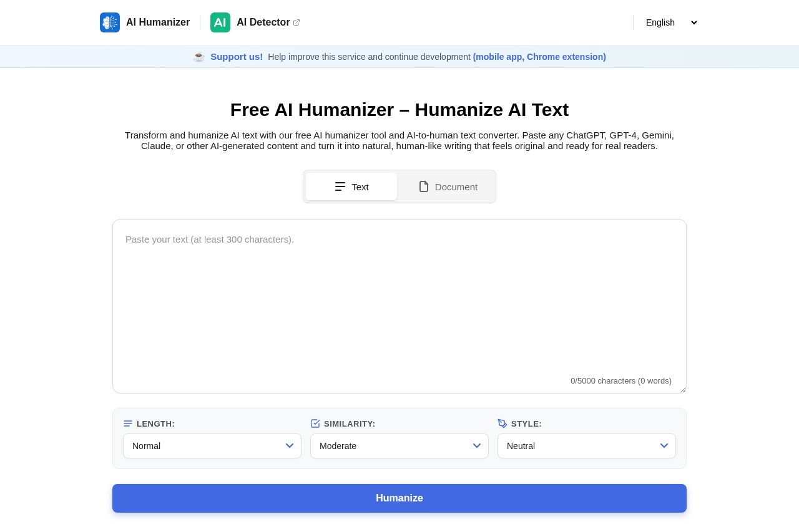Click the checkbox icon next to SIMILARITY label
Screen dimensions: 799x532
pyautogui.click(x=315, y=423)
